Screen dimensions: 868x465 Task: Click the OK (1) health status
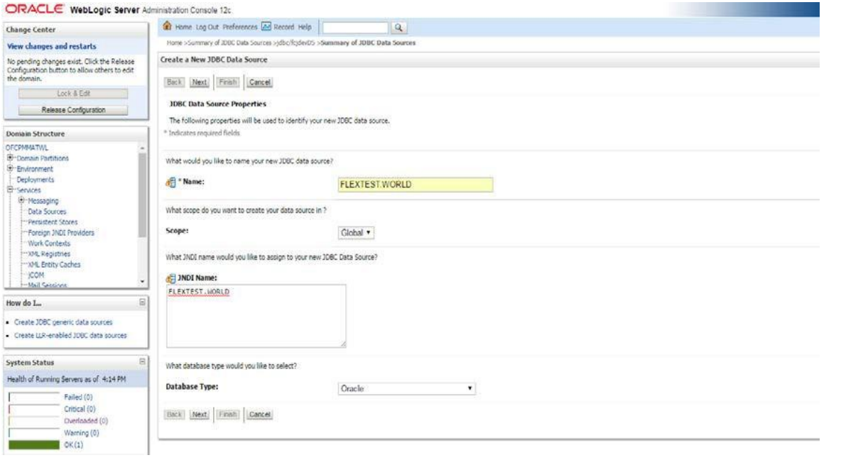tap(72, 444)
